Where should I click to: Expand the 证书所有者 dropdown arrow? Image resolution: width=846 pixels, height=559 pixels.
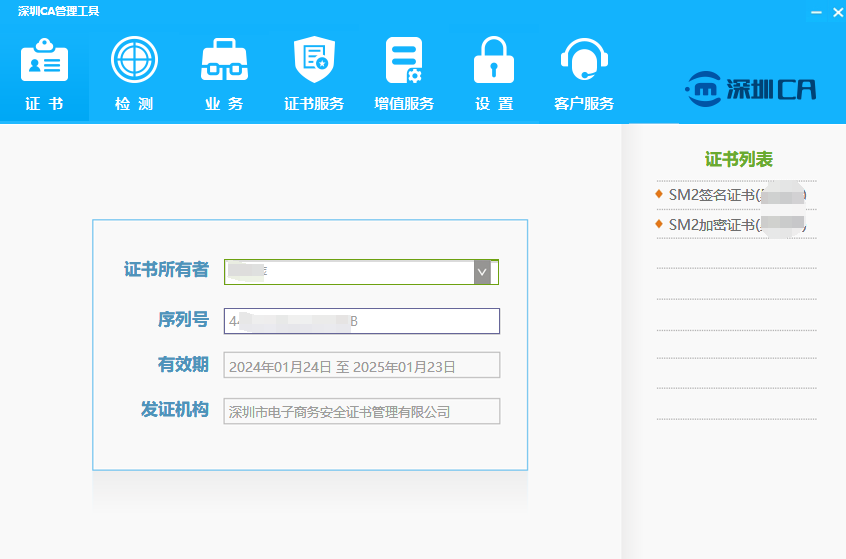pos(482,272)
